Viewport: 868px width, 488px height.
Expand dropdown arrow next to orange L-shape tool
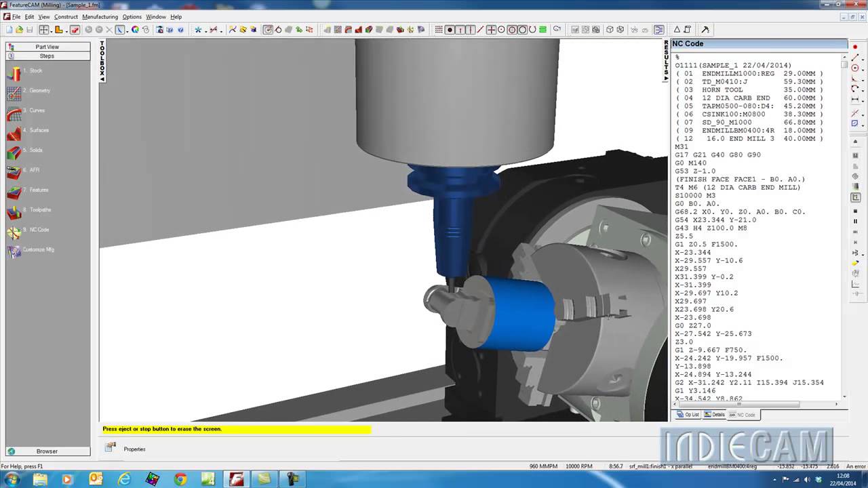coord(66,30)
